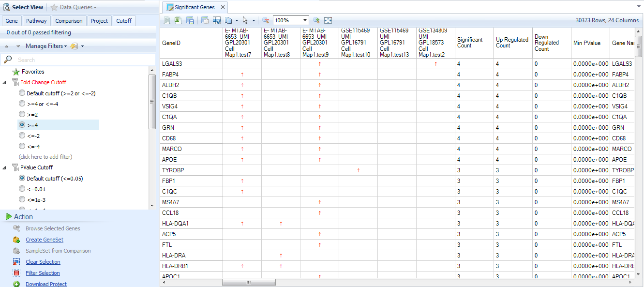Screen dimensions: 644x287
Task: Open the copy icon's dropdown arrow
Action: (x=237, y=21)
